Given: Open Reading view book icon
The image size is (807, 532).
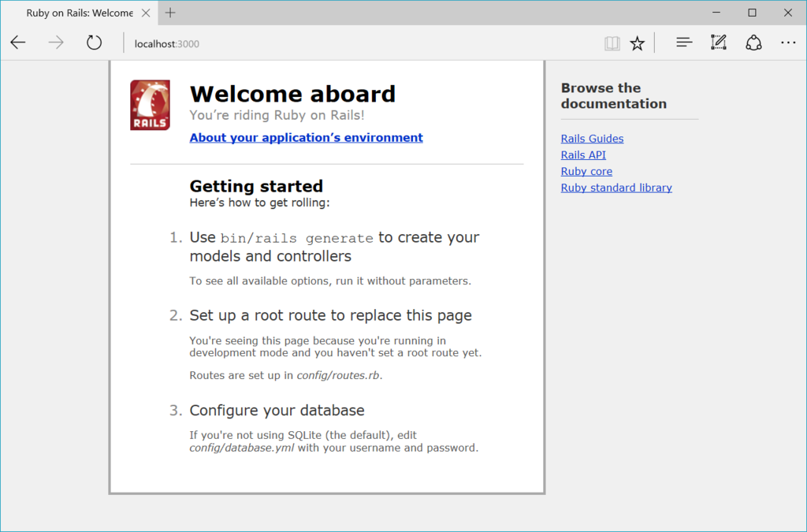Looking at the screenshot, I should coord(612,43).
